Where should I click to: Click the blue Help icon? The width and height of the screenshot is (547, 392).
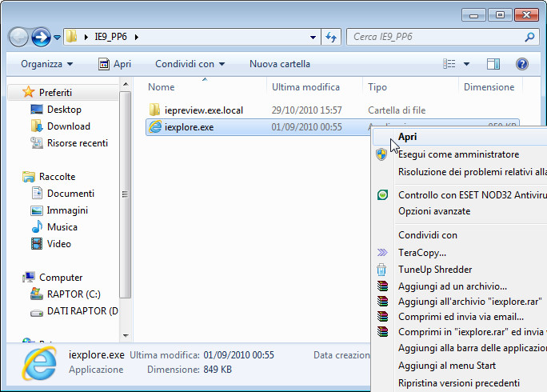click(522, 64)
